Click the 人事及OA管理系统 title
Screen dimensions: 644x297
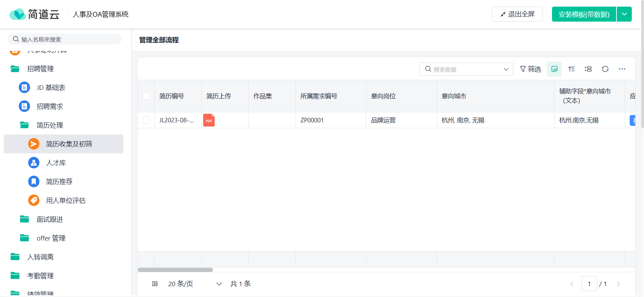(x=100, y=14)
